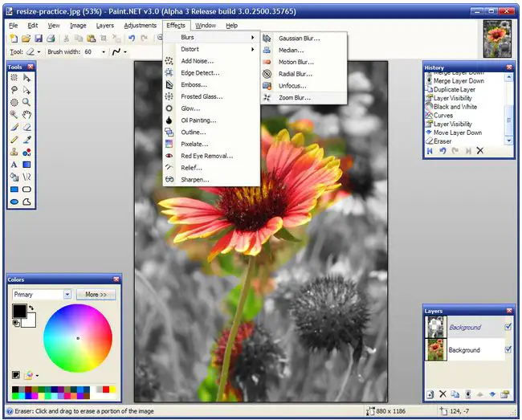The height and width of the screenshot is (420, 522).
Task: Expand the Distort submenu
Action: point(212,49)
